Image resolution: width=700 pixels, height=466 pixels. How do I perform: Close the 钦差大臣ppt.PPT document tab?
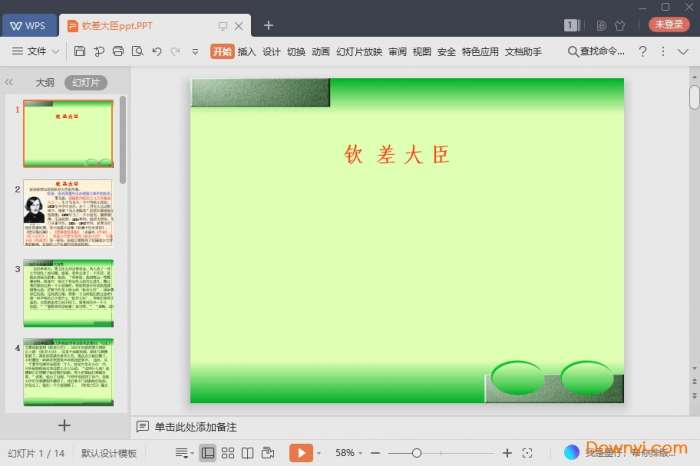click(239, 26)
